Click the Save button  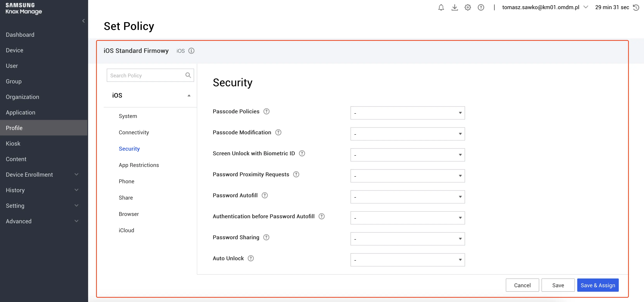click(x=558, y=285)
